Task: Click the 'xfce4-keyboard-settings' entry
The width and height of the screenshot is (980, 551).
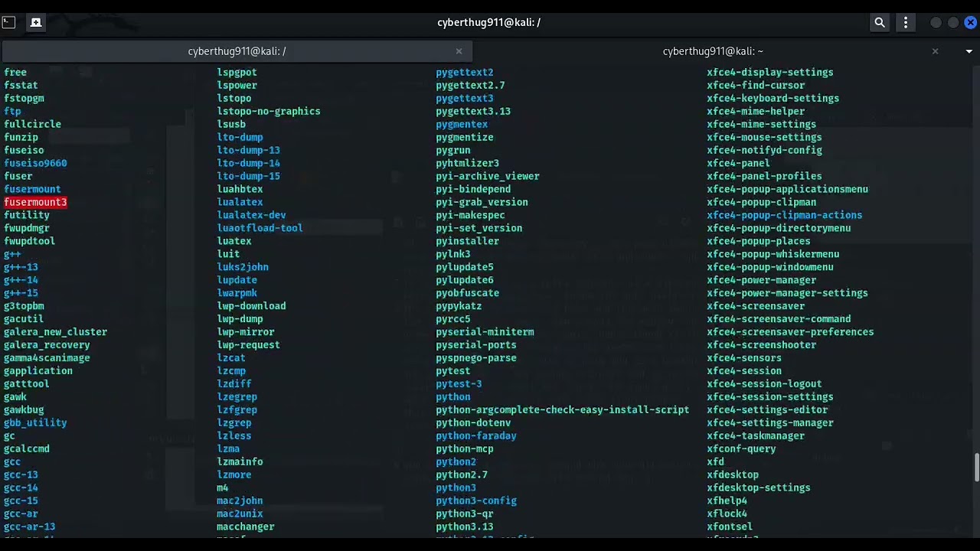Action: [x=773, y=98]
